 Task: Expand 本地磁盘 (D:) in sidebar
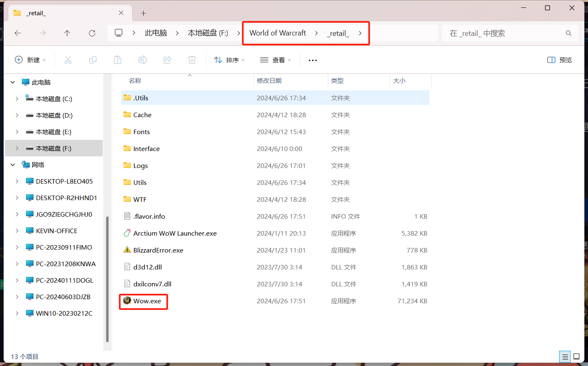[x=17, y=115]
